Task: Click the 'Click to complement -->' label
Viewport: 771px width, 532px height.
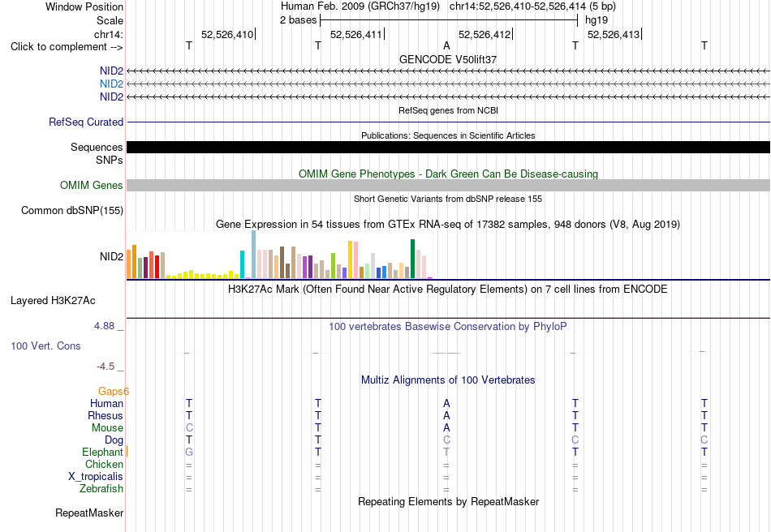Action: coord(67,47)
